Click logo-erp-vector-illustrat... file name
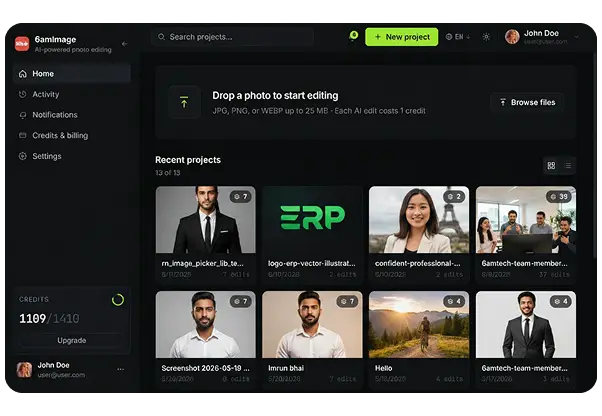602x416 pixels. (311, 263)
